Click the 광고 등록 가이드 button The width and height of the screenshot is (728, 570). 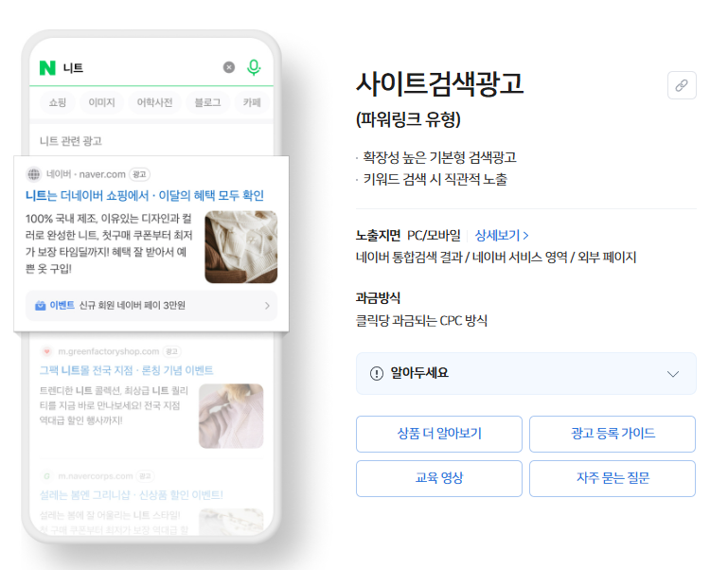(x=613, y=434)
